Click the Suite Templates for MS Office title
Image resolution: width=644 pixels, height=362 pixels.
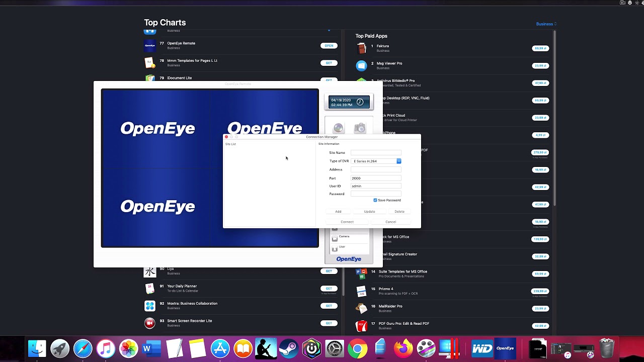coord(403,271)
